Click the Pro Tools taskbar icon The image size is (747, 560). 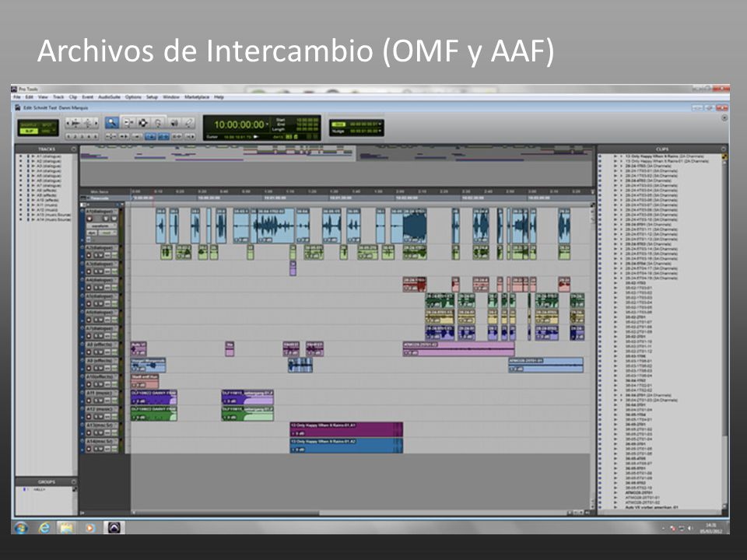114,527
